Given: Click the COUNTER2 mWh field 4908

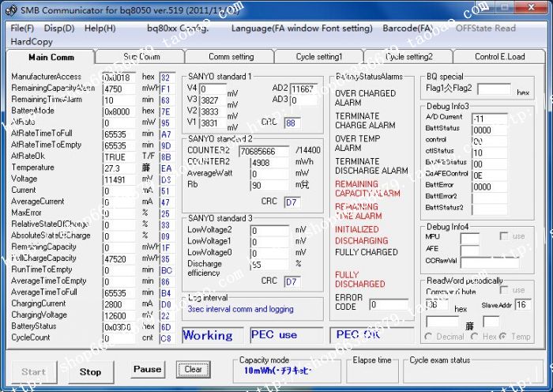Looking at the screenshot, I should pyautogui.click(x=269, y=163).
